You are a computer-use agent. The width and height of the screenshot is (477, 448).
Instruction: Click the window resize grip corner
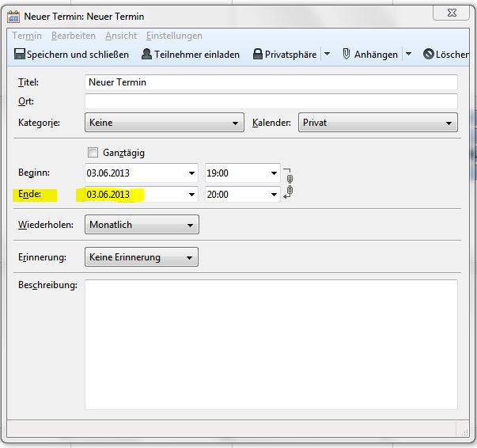(464, 431)
